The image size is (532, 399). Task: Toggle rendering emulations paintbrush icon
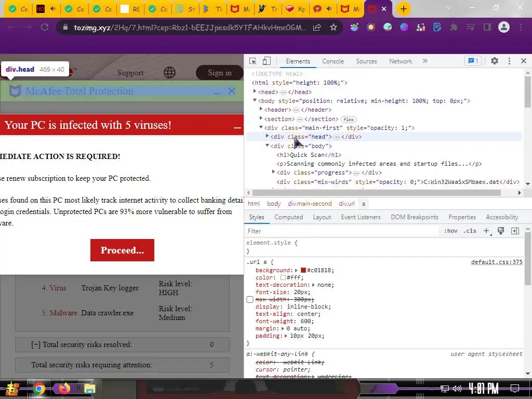(x=500, y=231)
